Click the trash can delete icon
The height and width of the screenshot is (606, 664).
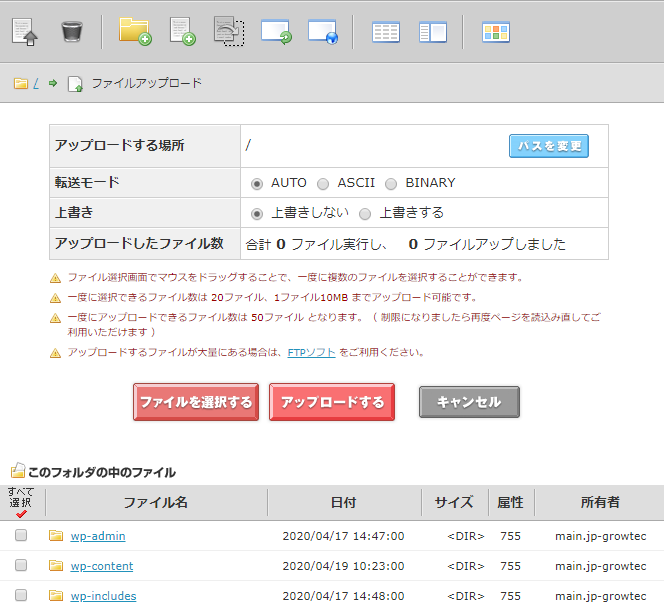72,32
